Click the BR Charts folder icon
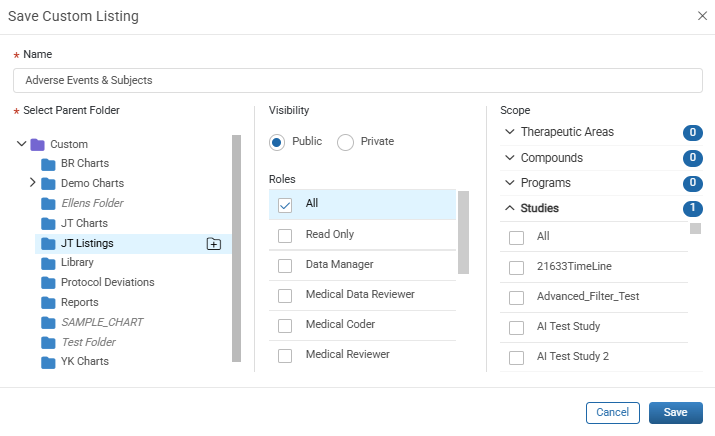Image resolution: width=715 pixels, height=436 pixels. click(48, 164)
